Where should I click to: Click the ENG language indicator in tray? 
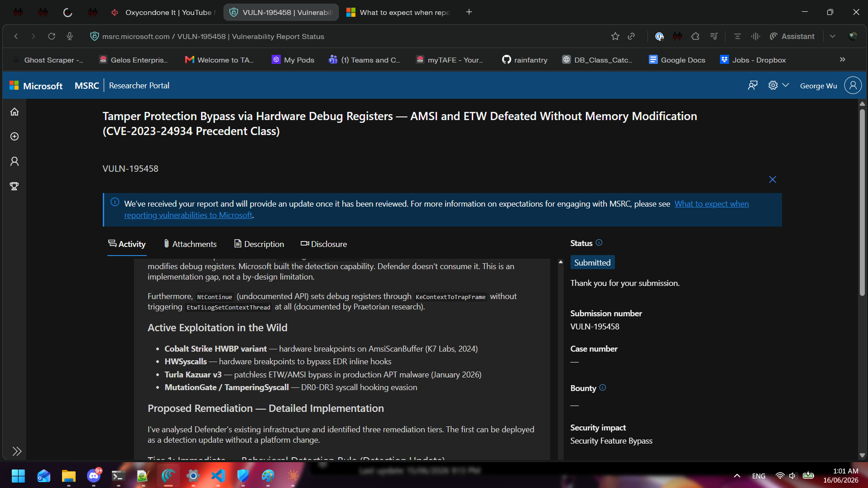click(x=759, y=476)
